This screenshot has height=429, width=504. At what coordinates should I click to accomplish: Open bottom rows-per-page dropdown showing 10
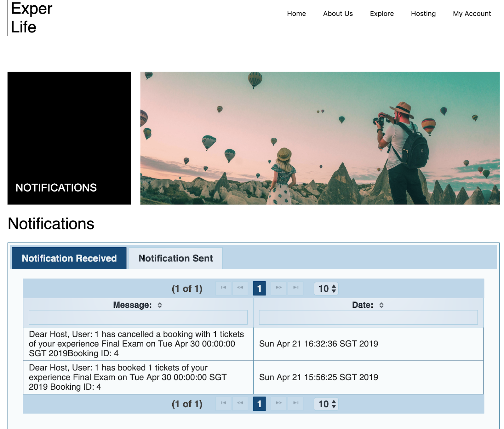[326, 404]
